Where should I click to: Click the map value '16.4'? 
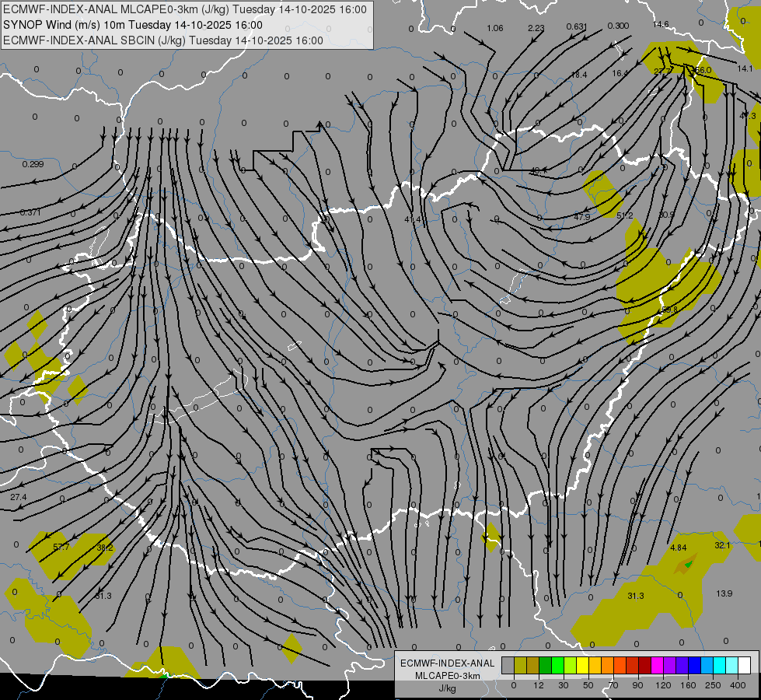tap(620, 73)
